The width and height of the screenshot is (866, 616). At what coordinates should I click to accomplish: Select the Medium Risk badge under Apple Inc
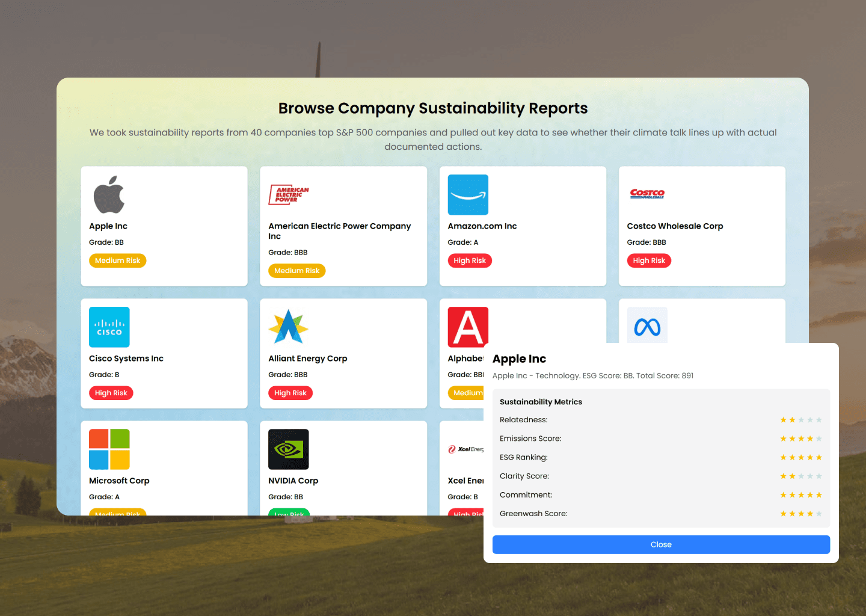pos(117,260)
